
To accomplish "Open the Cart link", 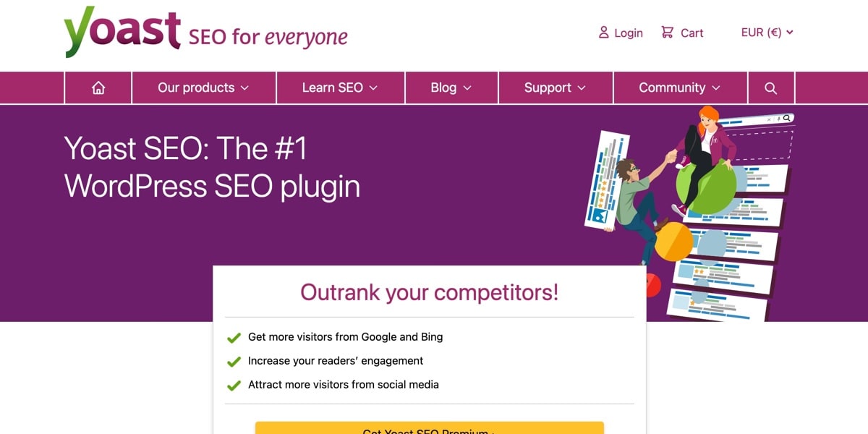I will (692, 33).
